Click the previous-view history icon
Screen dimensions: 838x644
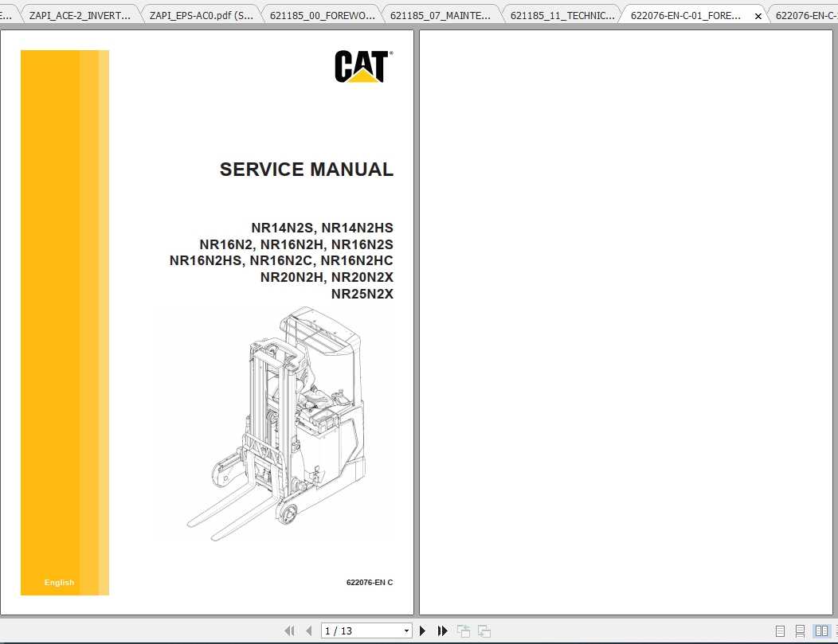point(464,630)
